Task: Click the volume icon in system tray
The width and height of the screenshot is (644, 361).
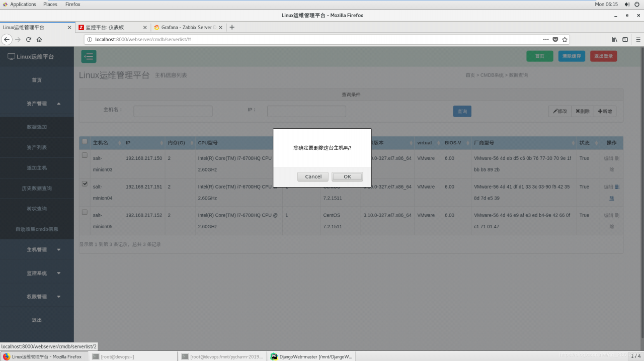Action: 627,4
